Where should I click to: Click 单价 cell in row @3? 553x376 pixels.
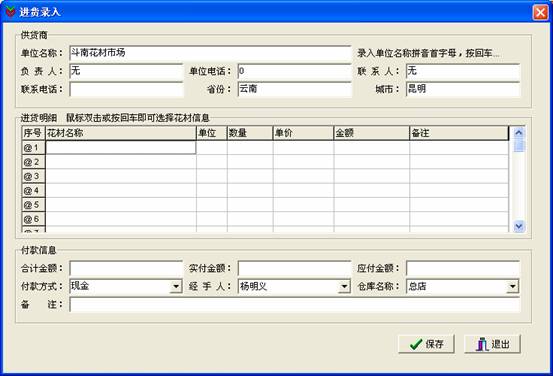tap(303, 176)
